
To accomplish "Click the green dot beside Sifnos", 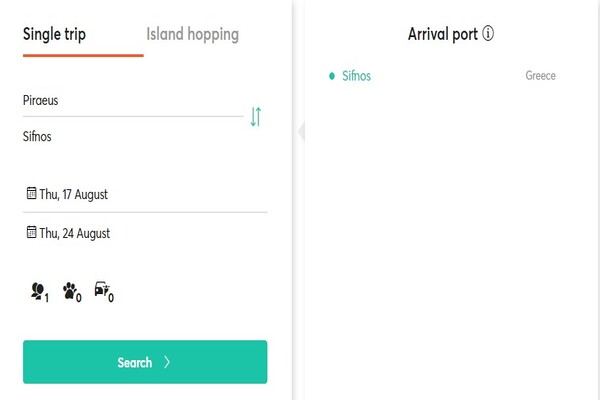I will coord(332,76).
